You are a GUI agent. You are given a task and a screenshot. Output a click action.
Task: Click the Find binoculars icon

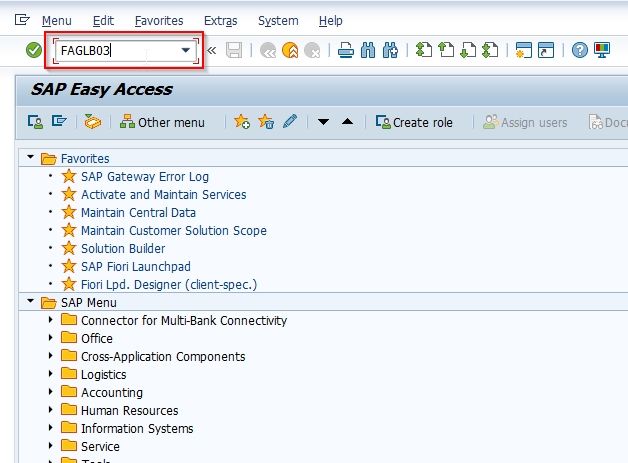[368, 50]
